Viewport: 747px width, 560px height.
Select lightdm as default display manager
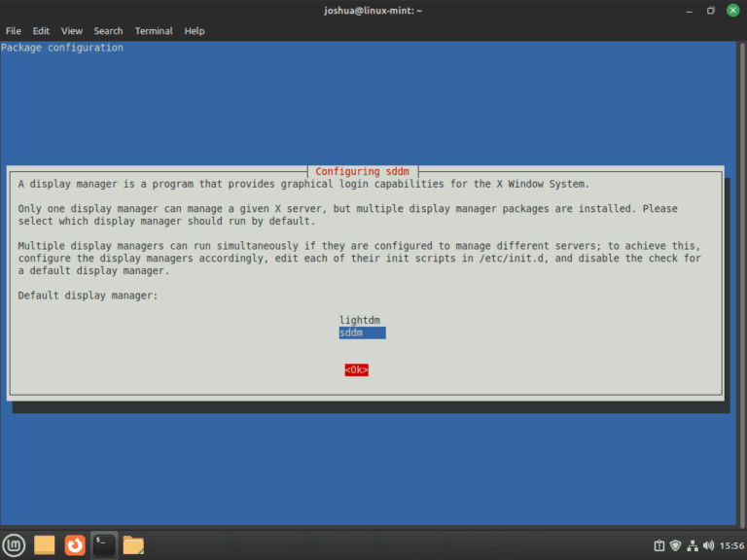pos(358,320)
